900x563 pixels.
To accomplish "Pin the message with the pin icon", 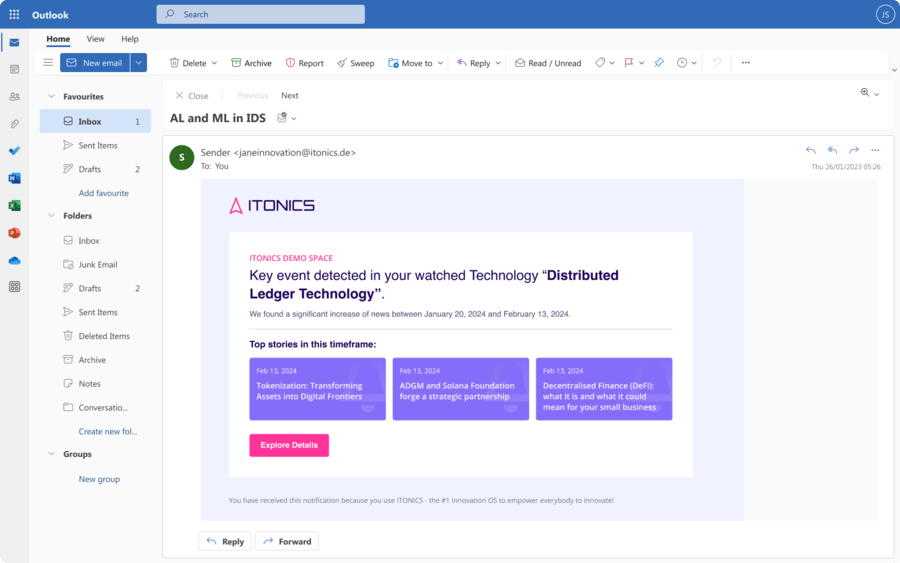I will 659,63.
